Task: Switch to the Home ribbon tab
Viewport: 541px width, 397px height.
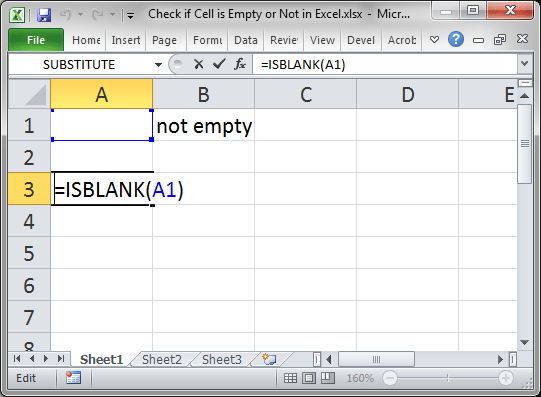Action: pyautogui.click(x=86, y=40)
